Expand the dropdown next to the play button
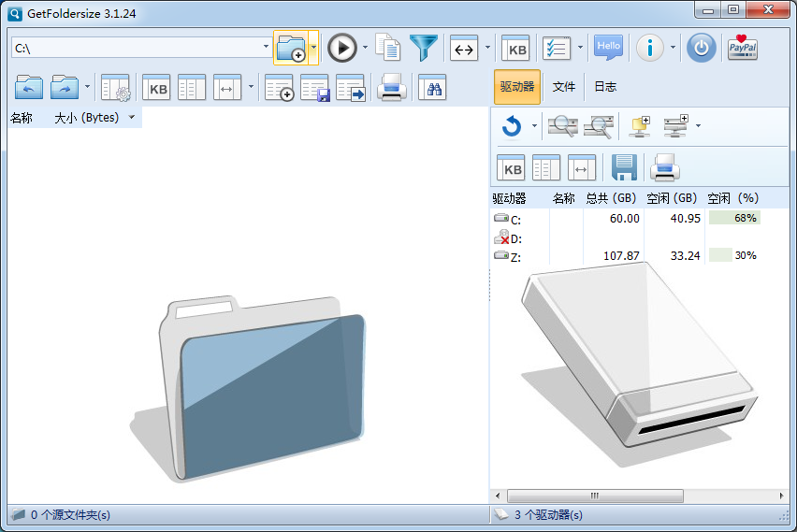The width and height of the screenshot is (797, 532). [365, 48]
